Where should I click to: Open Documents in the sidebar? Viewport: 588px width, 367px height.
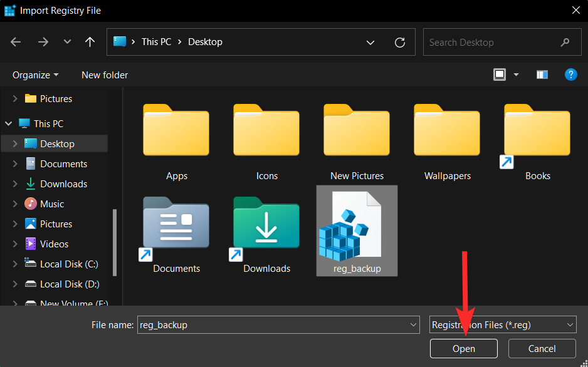click(63, 163)
